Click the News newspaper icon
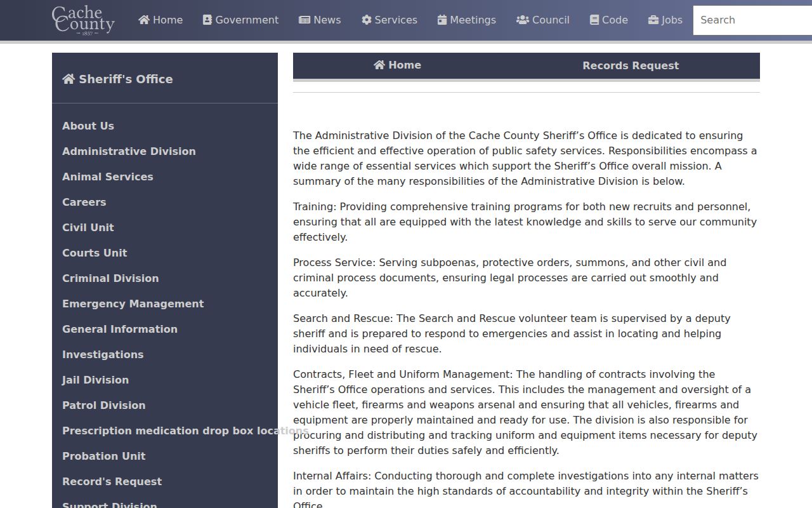The height and width of the screenshot is (508, 812). 304,20
